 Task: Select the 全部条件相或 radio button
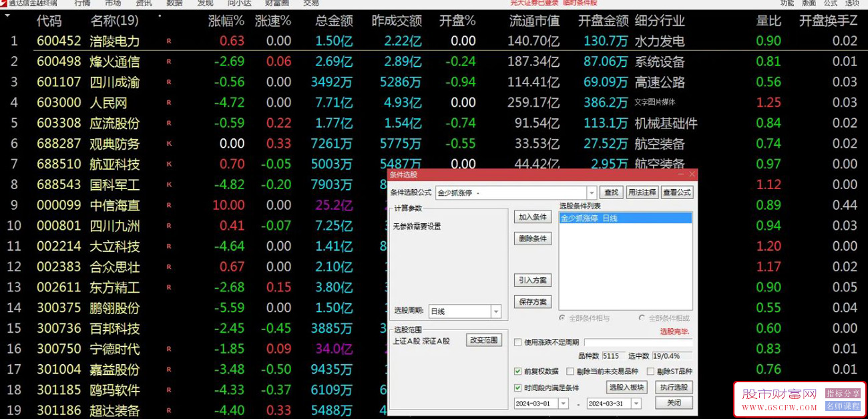[x=642, y=318]
